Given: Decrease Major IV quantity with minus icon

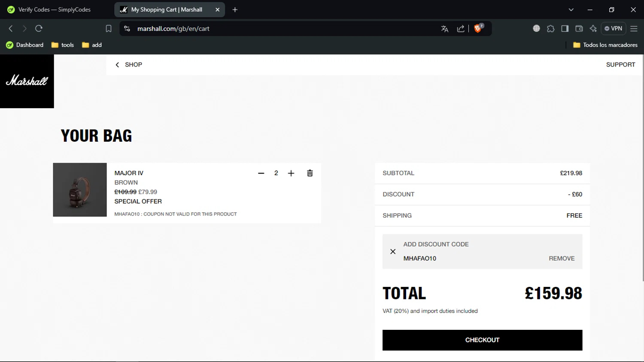Looking at the screenshot, I should tap(261, 173).
